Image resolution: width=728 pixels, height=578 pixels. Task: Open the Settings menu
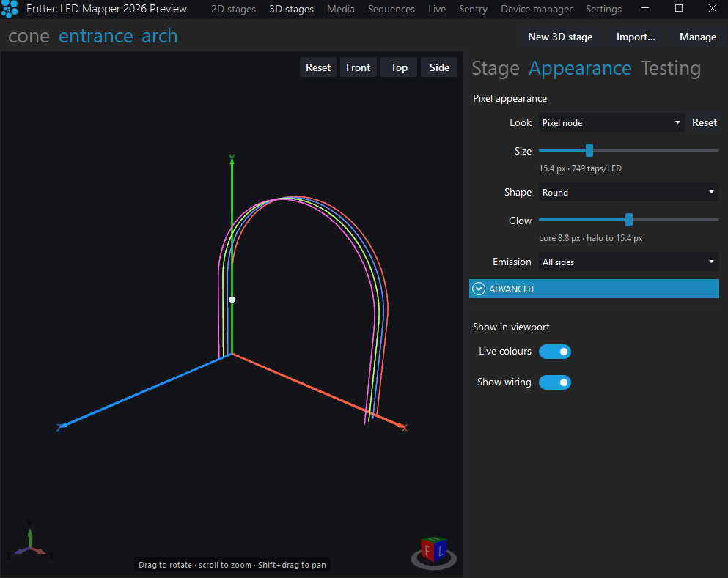click(x=603, y=10)
